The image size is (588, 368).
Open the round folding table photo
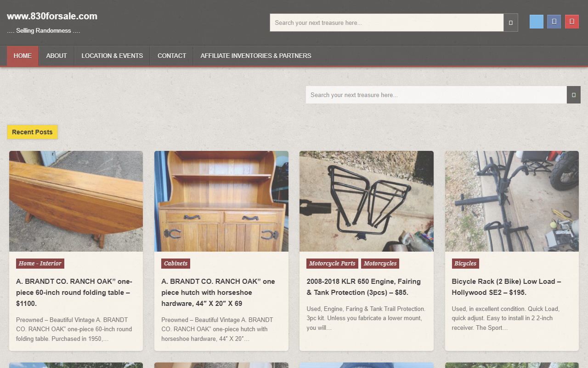click(76, 201)
